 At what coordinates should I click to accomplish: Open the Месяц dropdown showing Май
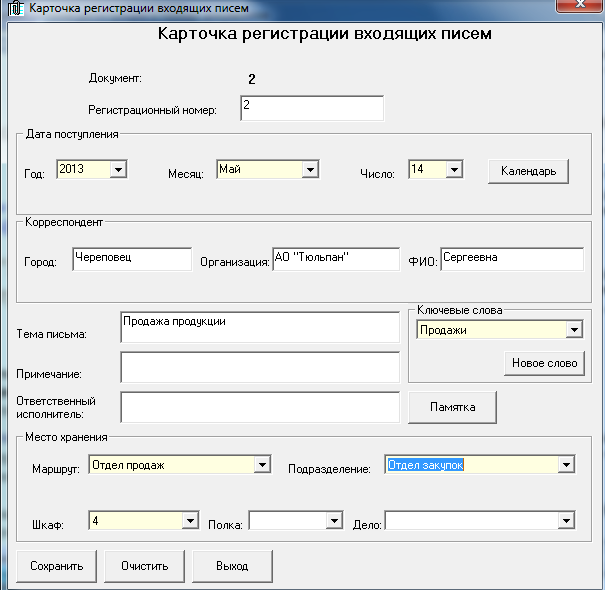coord(310,169)
